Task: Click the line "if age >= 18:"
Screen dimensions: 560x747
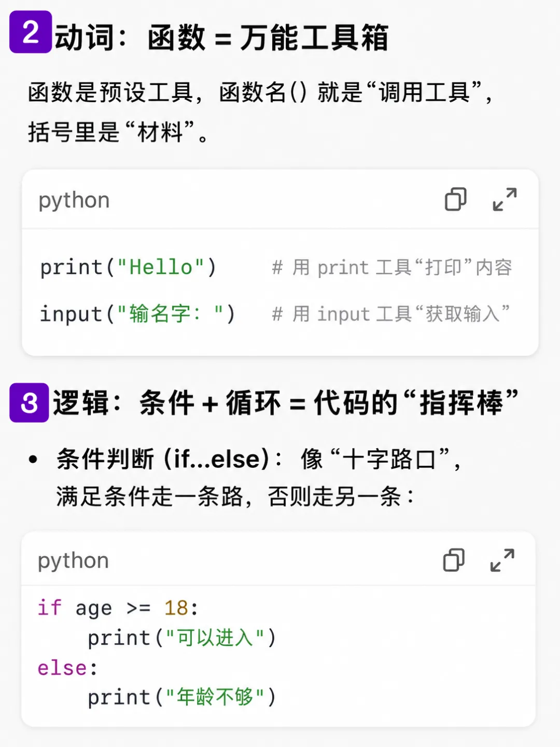Action: click(118, 608)
